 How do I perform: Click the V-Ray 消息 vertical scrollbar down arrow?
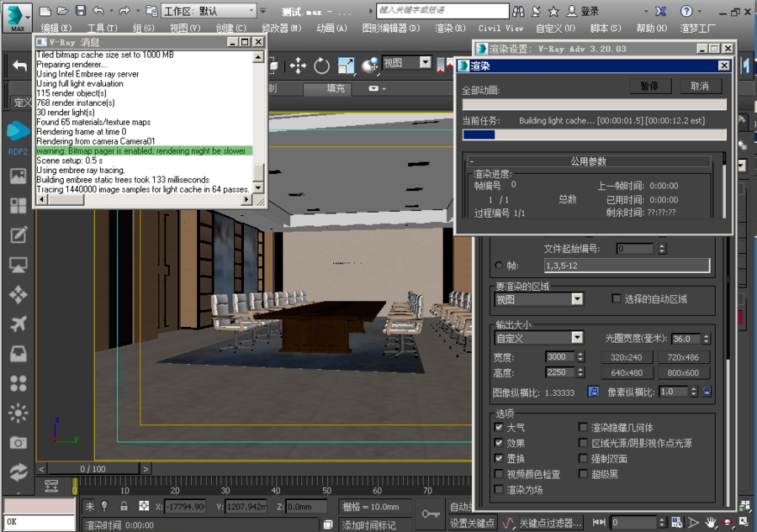[258, 187]
